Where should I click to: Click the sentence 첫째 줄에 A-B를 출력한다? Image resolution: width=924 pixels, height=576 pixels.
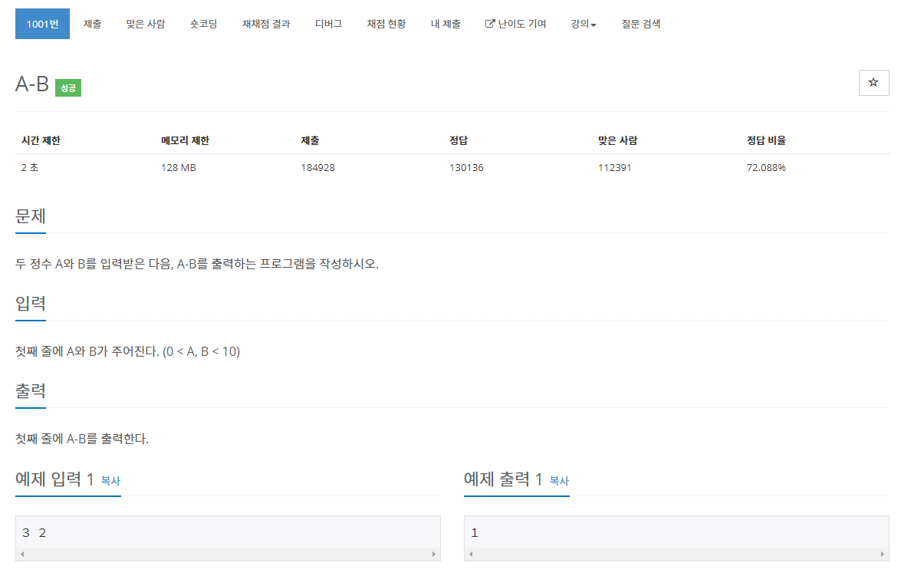coord(82,439)
